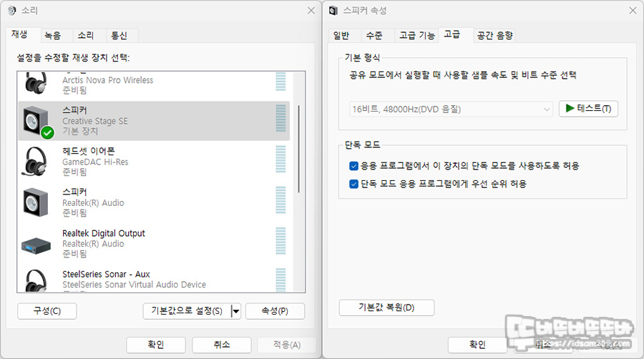Viewport: 644px width, 359px height.
Task: Toggle 단독 모드 응용 프로그램에게 우선 순위 허용
Action: coord(353,184)
